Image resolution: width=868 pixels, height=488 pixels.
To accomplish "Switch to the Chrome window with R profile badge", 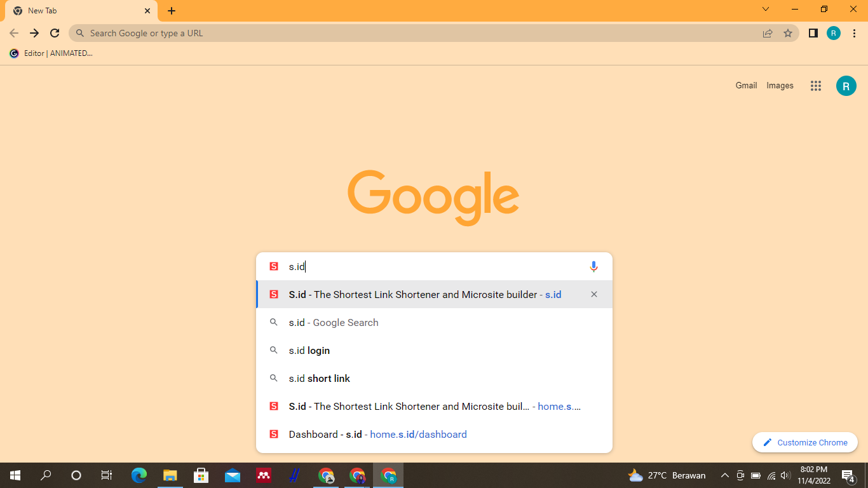I will coord(388,475).
